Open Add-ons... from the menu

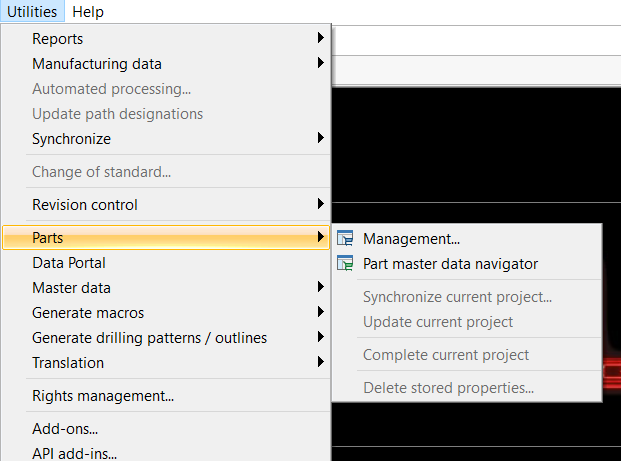coord(166,429)
